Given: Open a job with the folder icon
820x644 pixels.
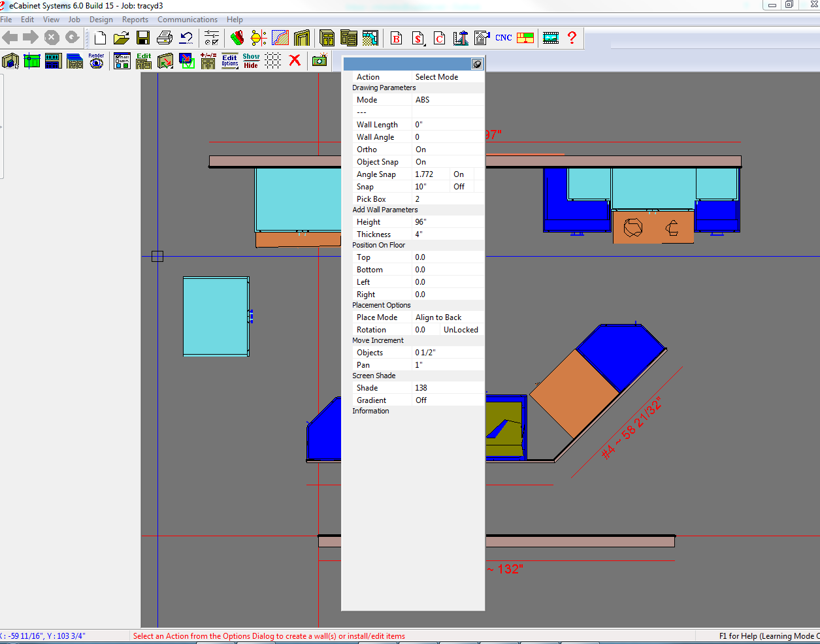Looking at the screenshot, I should [x=121, y=38].
